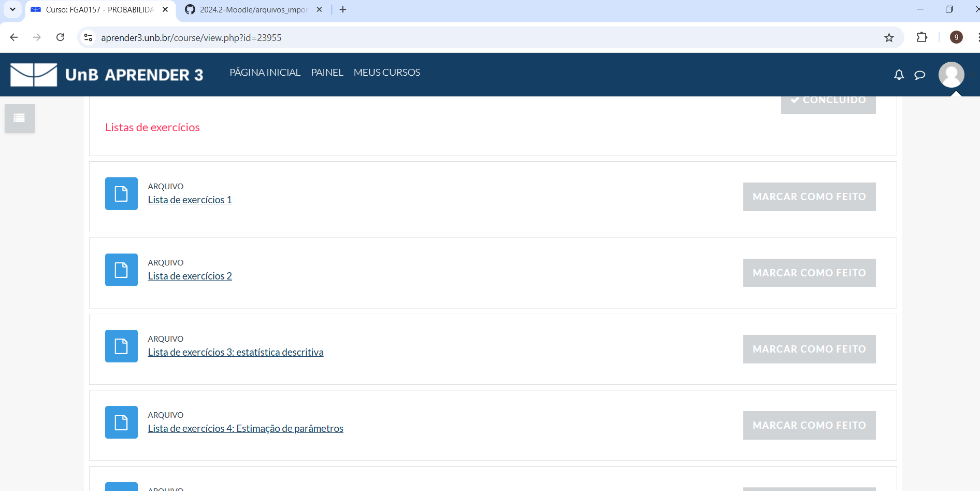Go to PÁGINA INICIAL menu
The height and width of the screenshot is (491, 980).
[265, 73]
